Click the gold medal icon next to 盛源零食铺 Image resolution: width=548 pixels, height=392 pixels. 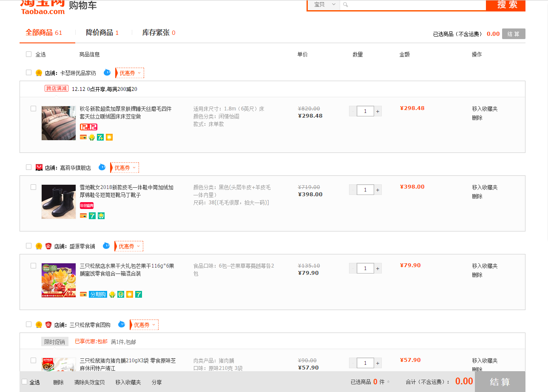[x=39, y=246]
